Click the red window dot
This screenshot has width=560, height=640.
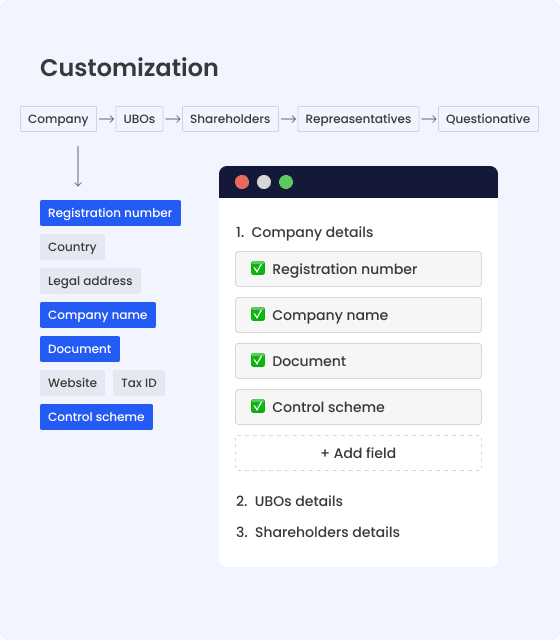pyautogui.click(x=242, y=182)
